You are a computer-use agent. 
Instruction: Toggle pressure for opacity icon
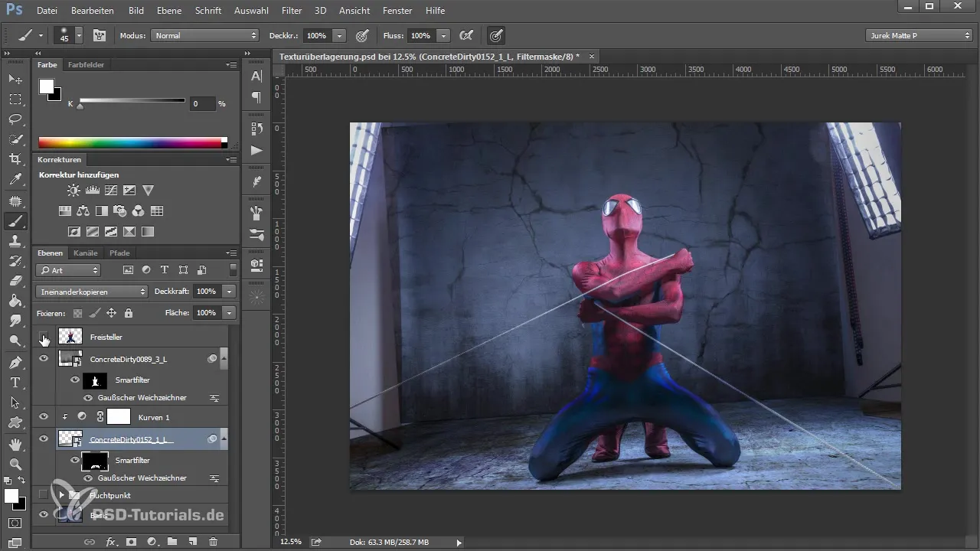click(x=362, y=35)
